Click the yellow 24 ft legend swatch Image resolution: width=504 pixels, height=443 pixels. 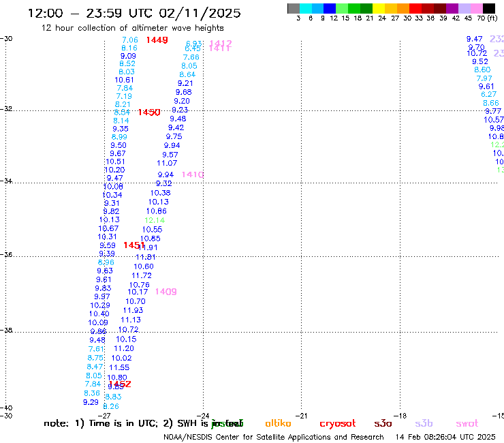379,8
